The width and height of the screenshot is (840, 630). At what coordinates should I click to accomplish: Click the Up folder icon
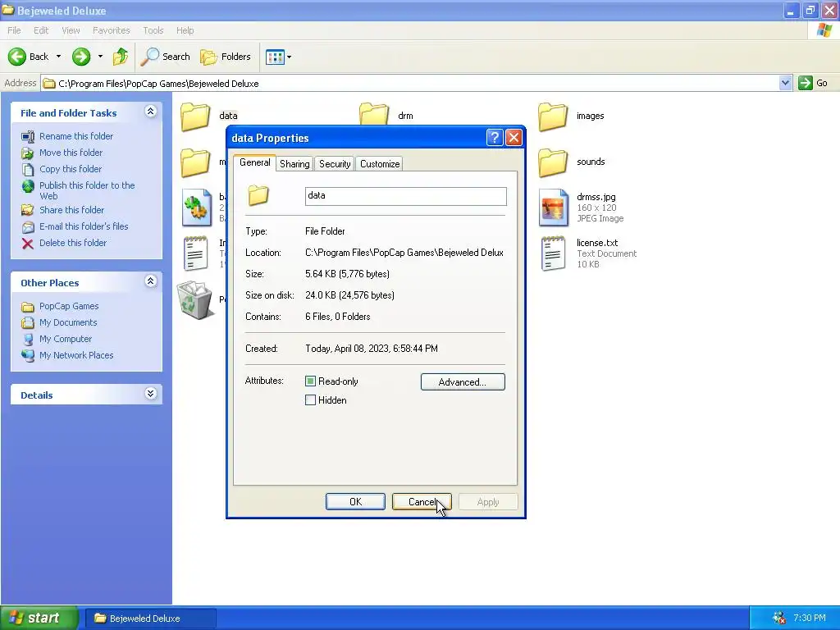[x=121, y=57]
